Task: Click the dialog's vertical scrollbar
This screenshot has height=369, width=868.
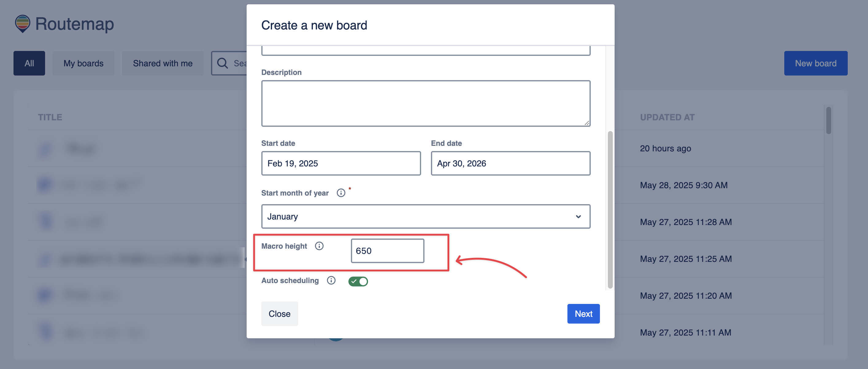Action: [610, 209]
